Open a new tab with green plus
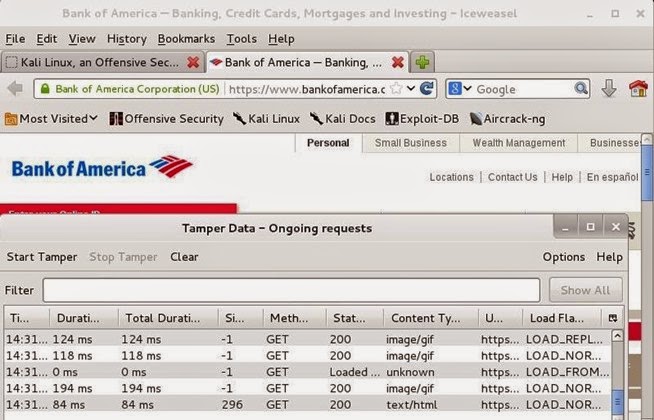This screenshot has width=654, height=420. [422, 63]
